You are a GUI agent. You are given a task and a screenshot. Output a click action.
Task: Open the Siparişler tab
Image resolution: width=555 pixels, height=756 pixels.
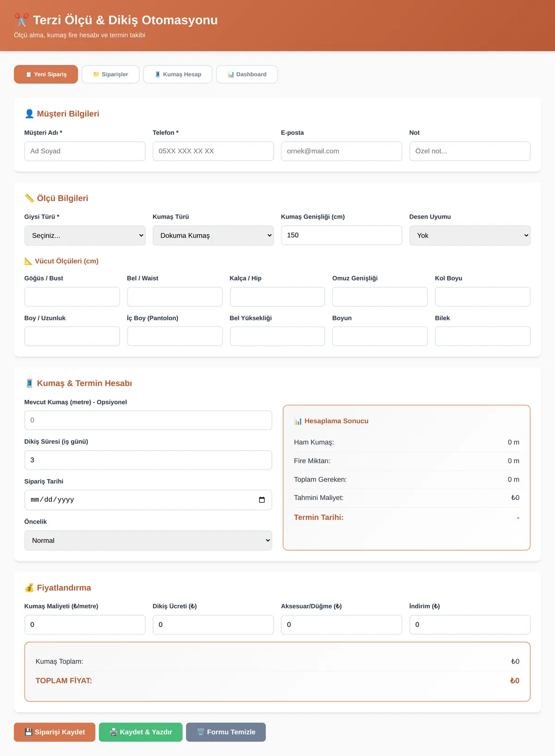click(111, 74)
